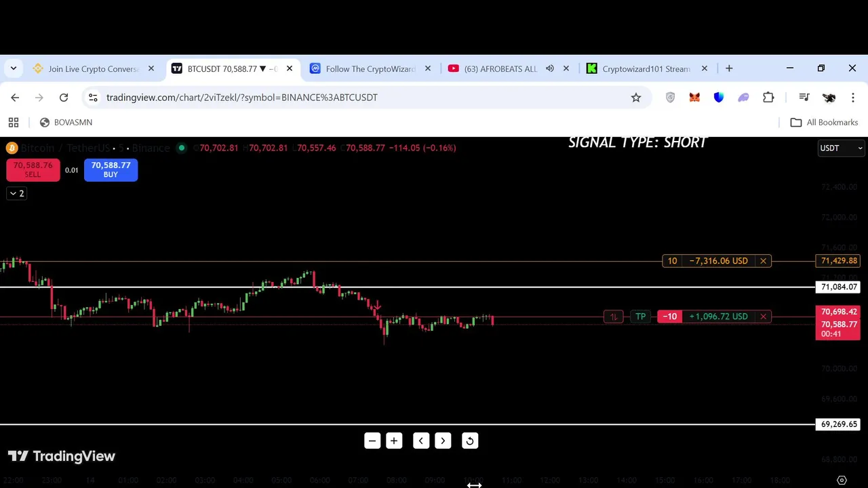Screen dimensions: 868x488
Task: Click the 0.01 spread value
Action: coord(71,170)
